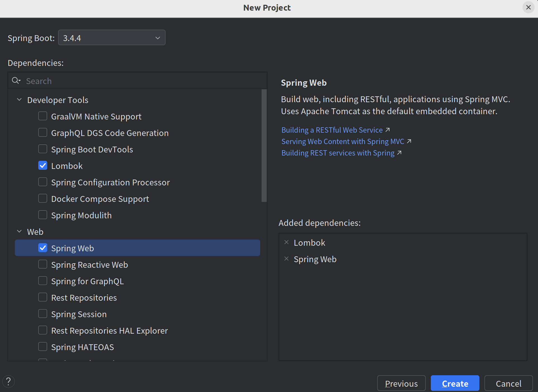This screenshot has width=538, height=392.
Task: Open the Spring Boot version dropdown
Action: (x=112, y=38)
